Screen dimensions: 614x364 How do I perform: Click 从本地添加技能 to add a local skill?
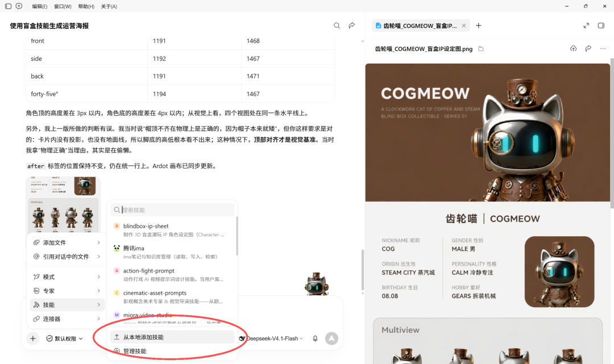[172, 337]
